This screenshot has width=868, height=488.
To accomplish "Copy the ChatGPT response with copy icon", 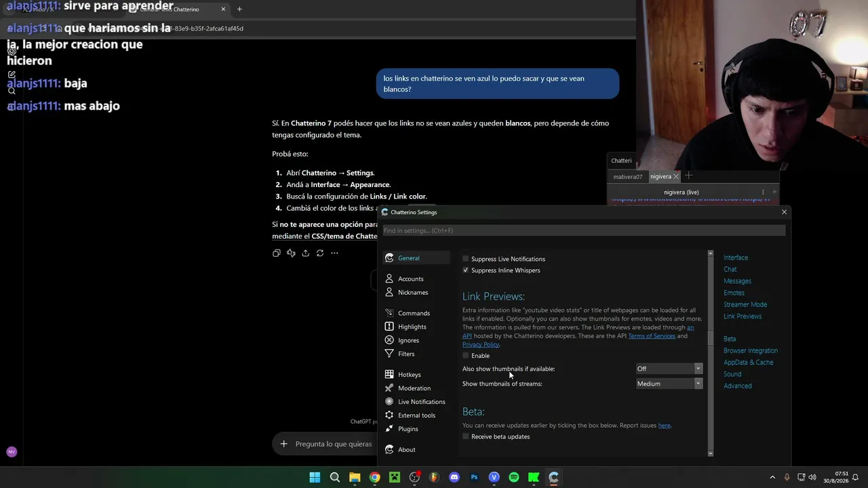I will [277, 253].
